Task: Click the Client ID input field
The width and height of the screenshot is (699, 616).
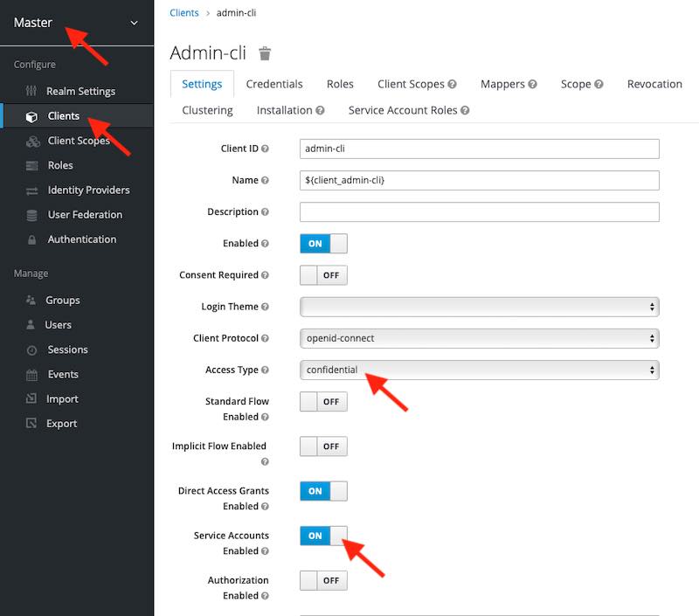Action: [x=479, y=149]
